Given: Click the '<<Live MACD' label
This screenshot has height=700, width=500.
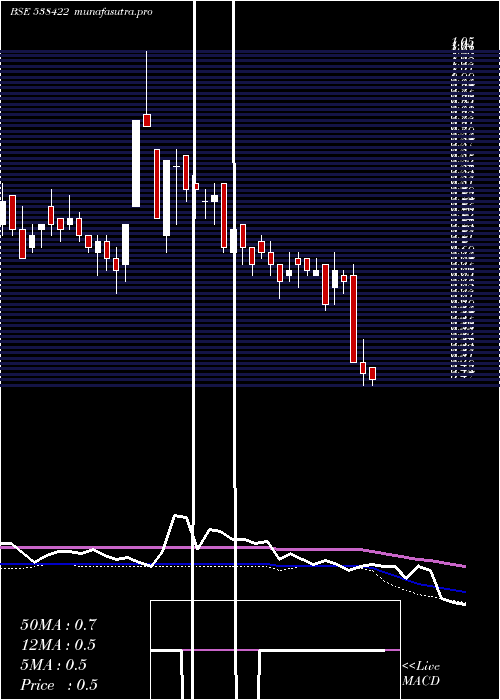Looking at the screenshot, I should [x=421, y=674].
